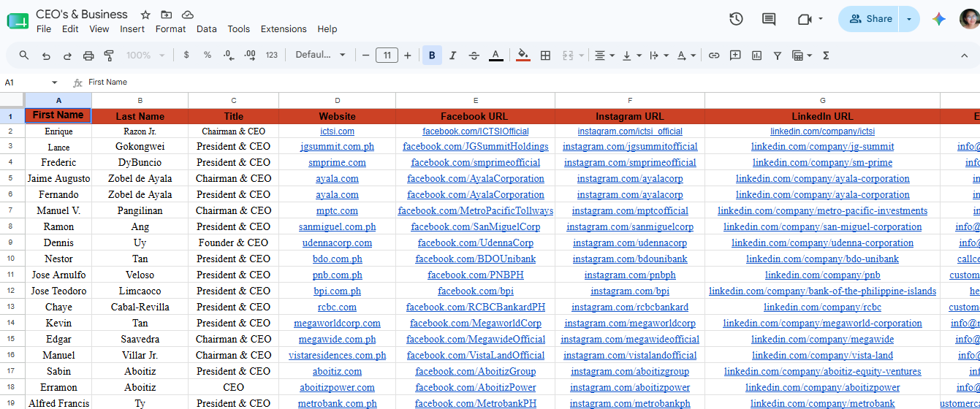This screenshot has height=409, width=980.
Task: Expand the font family dropdown
Action: (x=320, y=55)
